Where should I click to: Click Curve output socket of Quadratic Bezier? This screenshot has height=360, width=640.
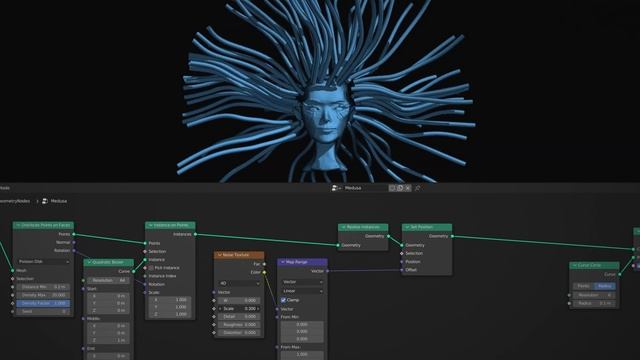click(133, 271)
